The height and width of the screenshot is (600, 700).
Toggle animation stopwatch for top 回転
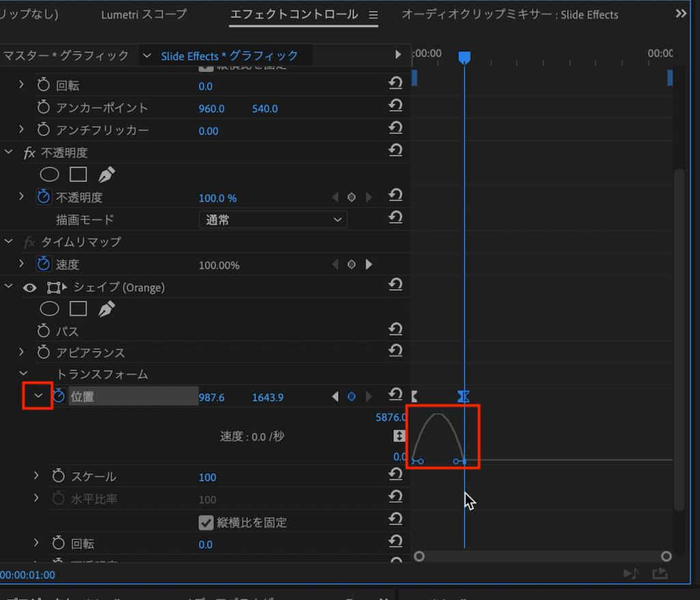coord(43,84)
